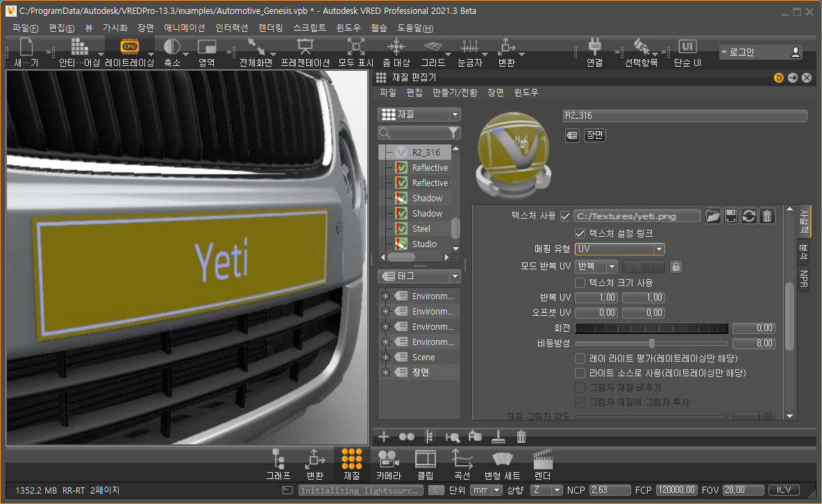Click the 영역 render region icon

pos(207,47)
